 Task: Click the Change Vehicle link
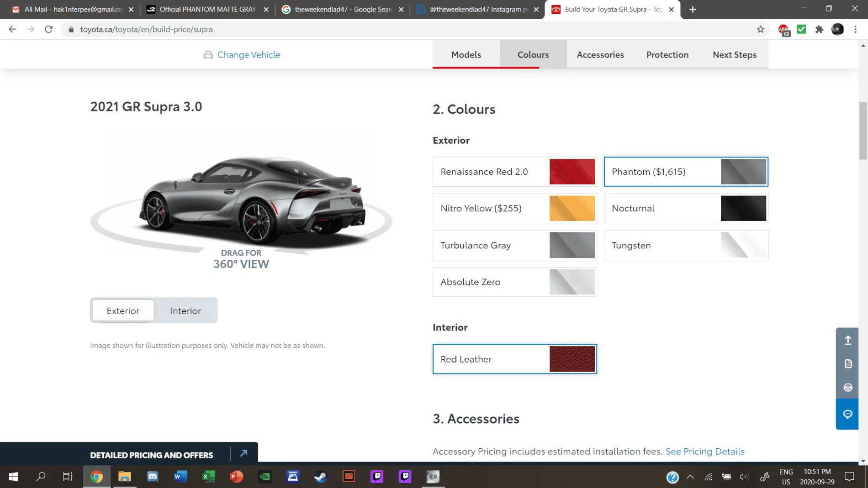(249, 55)
